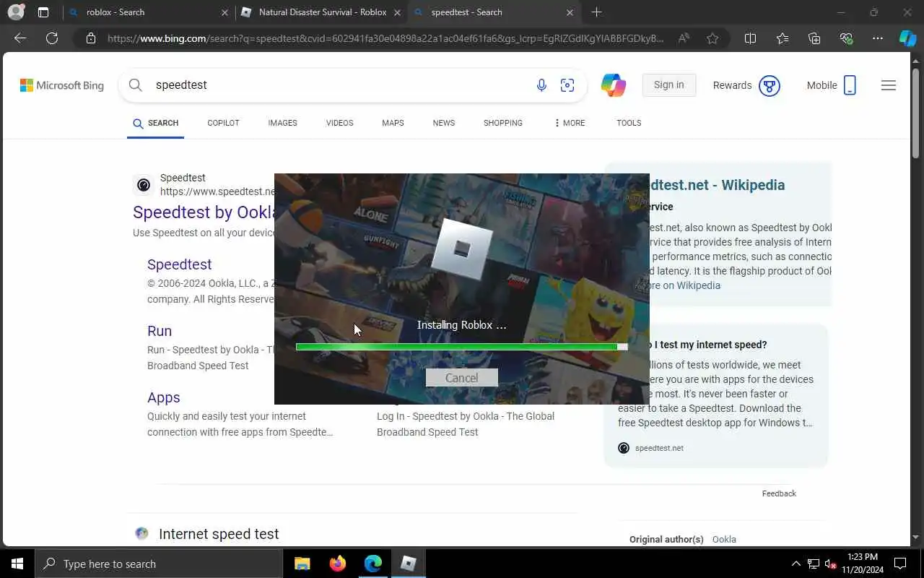Select the NEWS search tab
924x578 pixels.
443,123
